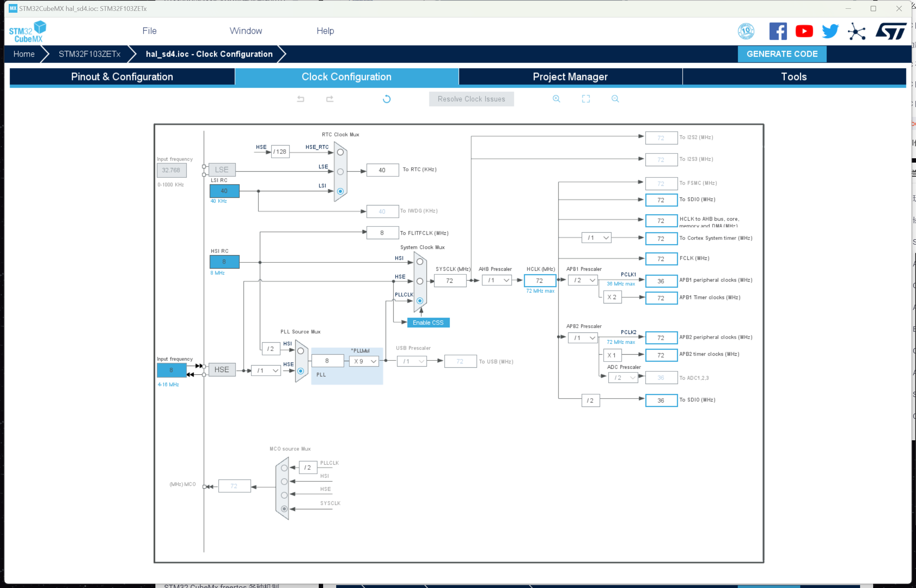Zoom out of the clock diagram
916x588 pixels.
click(x=615, y=98)
